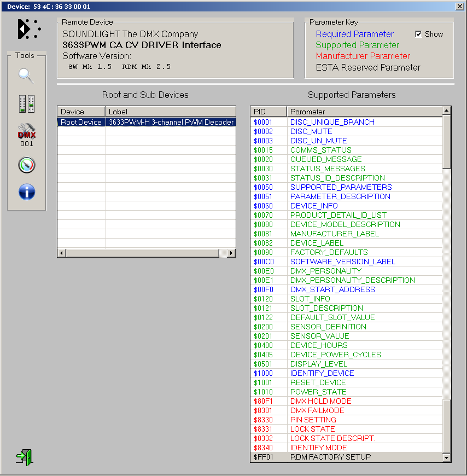Click the blue info icon
Screen dimensions: 467x476
(26, 192)
